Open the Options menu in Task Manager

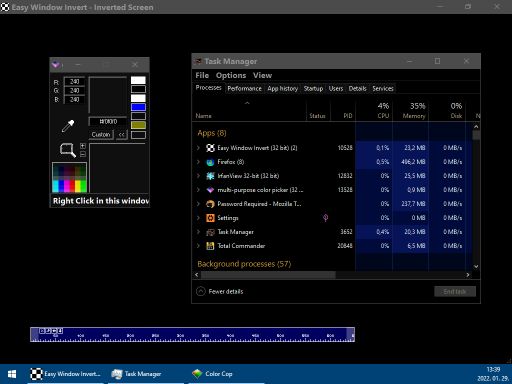point(231,75)
